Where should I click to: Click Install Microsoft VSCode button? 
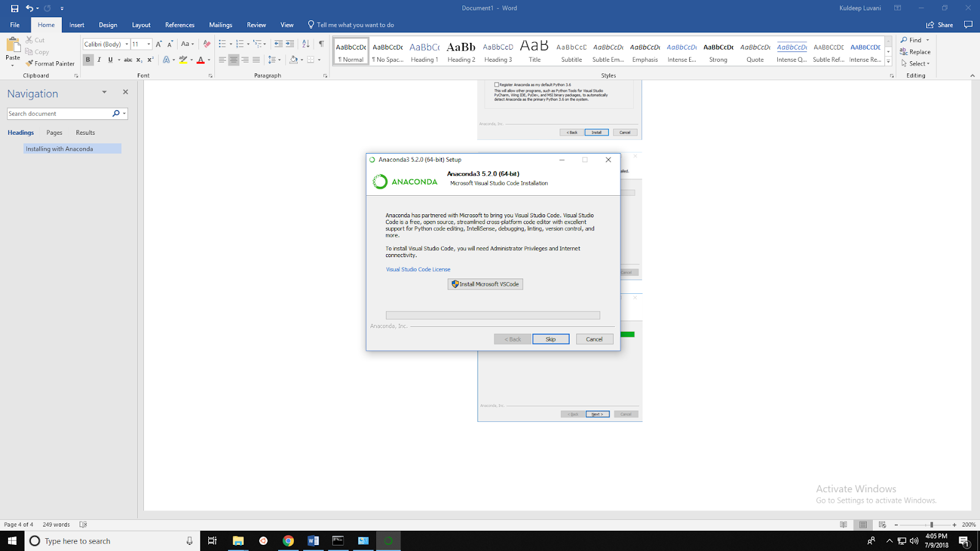coord(485,284)
